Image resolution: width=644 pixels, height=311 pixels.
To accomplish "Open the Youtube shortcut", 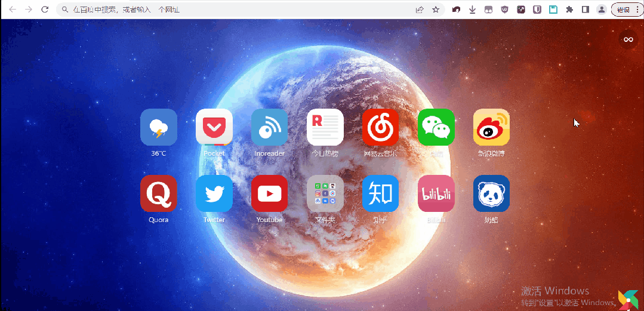I will [269, 193].
